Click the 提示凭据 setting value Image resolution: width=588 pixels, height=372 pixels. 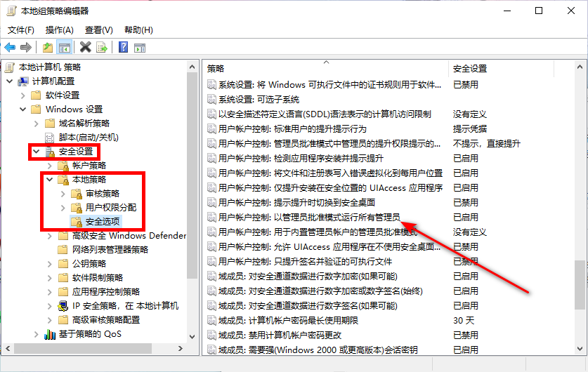tap(469, 129)
